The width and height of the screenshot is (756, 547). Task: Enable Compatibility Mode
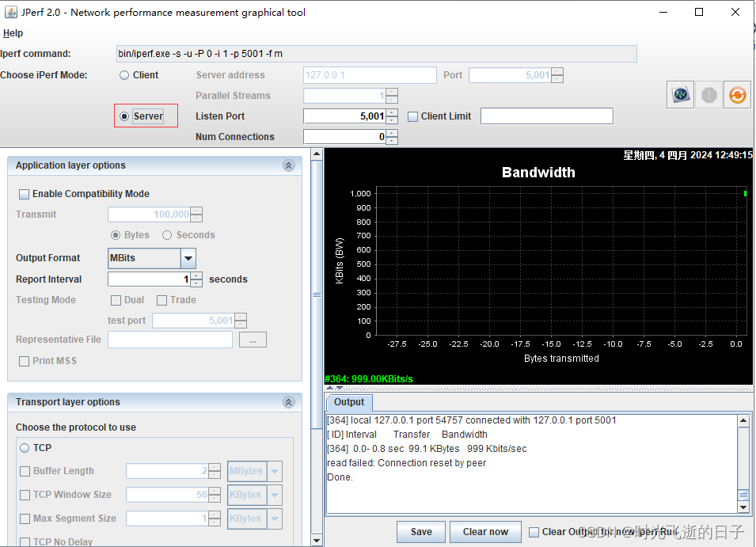(25, 193)
